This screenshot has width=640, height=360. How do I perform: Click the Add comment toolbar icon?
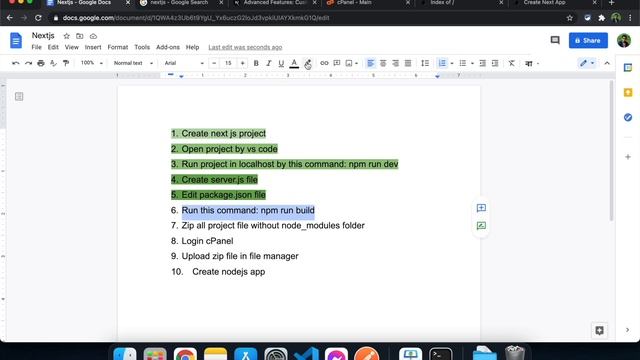pyautogui.click(x=337, y=63)
